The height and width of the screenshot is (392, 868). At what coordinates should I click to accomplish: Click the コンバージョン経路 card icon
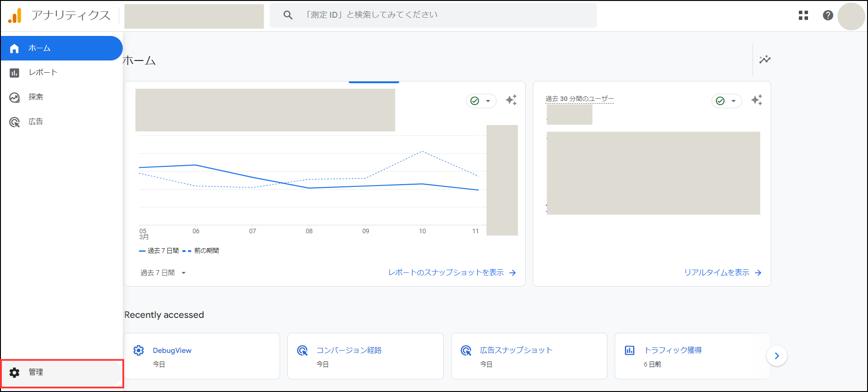[x=302, y=350]
